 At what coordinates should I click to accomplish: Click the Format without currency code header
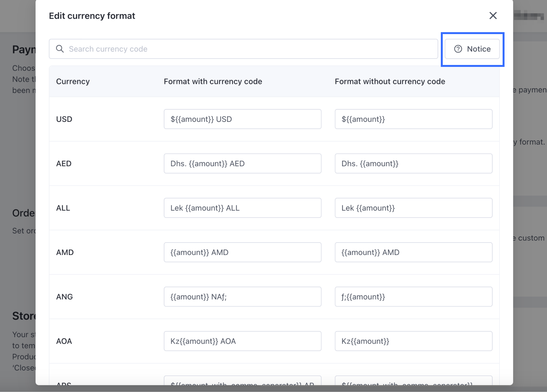click(x=390, y=81)
